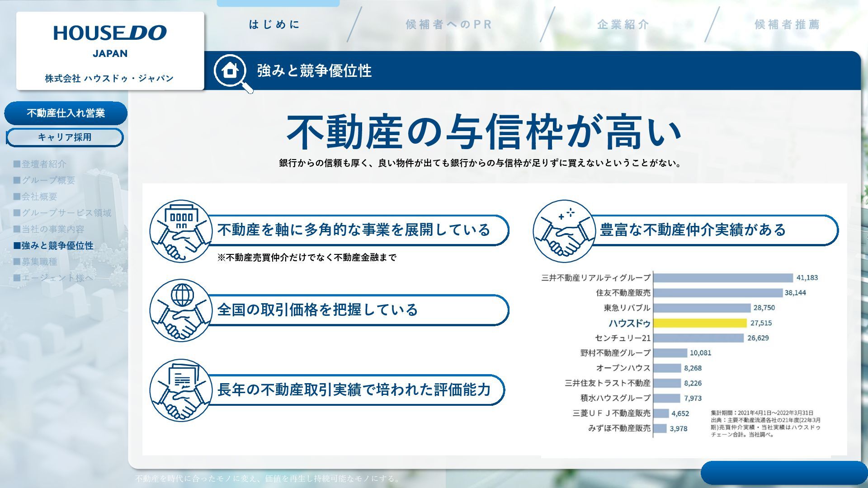Click the 住友不動産販売 bar
The height and width of the screenshot is (488, 868).
coord(718,293)
